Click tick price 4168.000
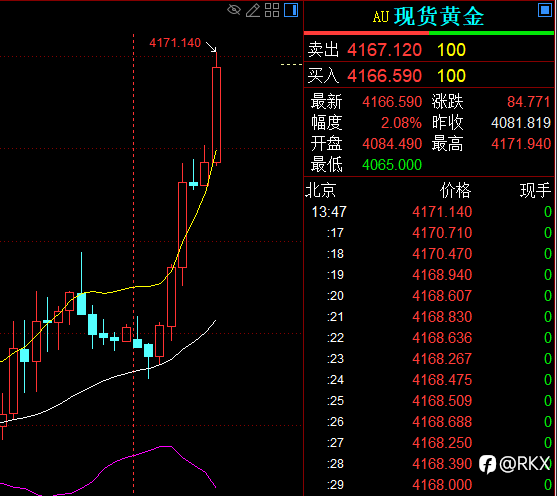This screenshot has width=557, height=496. pyautogui.click(x=442, y=485)
